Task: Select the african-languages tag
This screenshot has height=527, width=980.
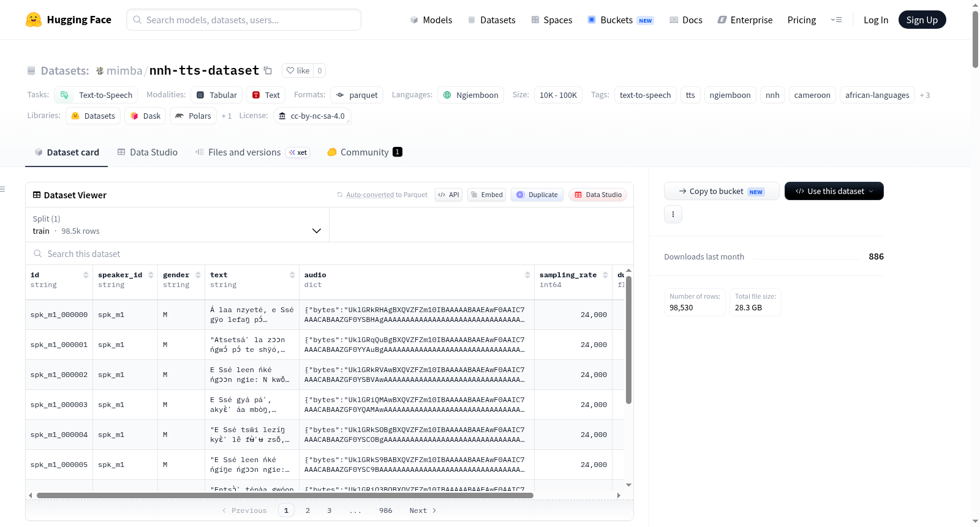Action: click(877, 95)
